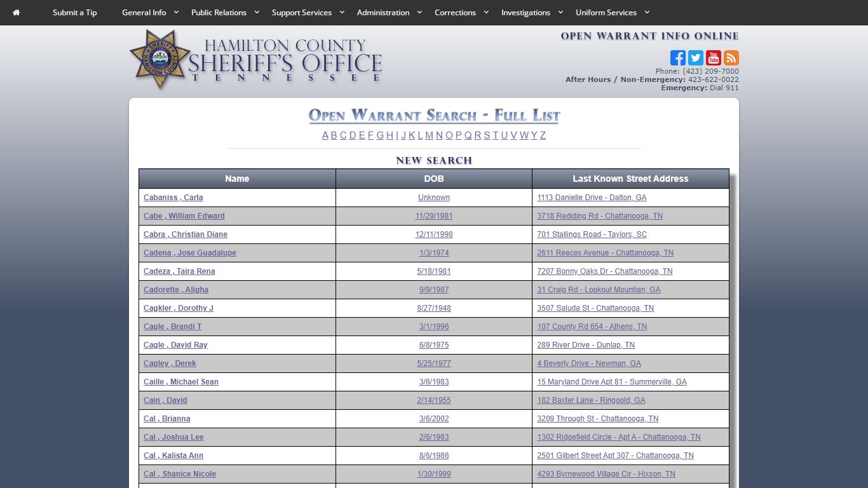Open record for Cagkler, Dorothy J
This screenshot has height=488, width=868.
point(179,308)
